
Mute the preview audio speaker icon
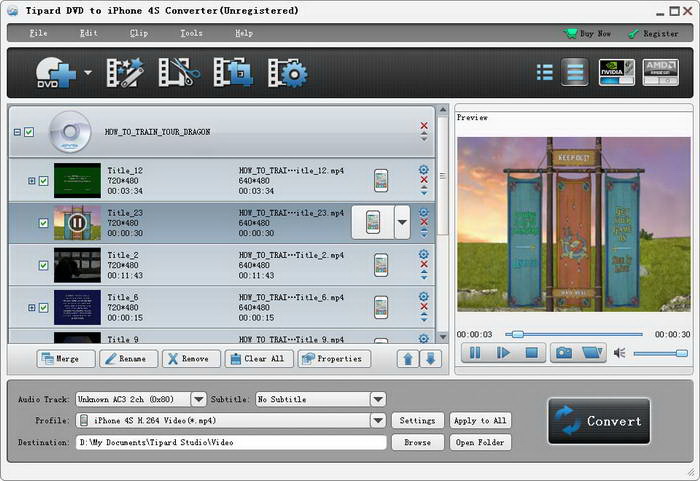[620, 353]
